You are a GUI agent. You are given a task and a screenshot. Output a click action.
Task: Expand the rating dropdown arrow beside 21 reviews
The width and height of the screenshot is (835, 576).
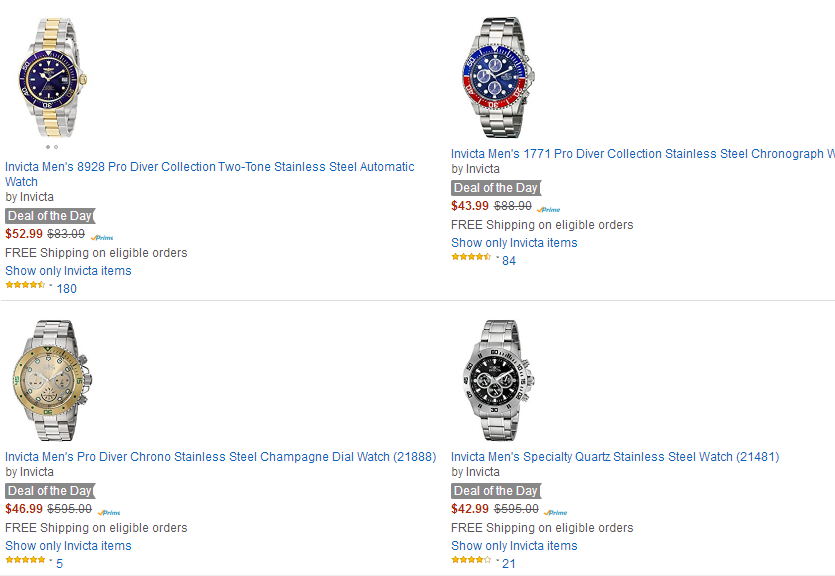pos(497,560)
